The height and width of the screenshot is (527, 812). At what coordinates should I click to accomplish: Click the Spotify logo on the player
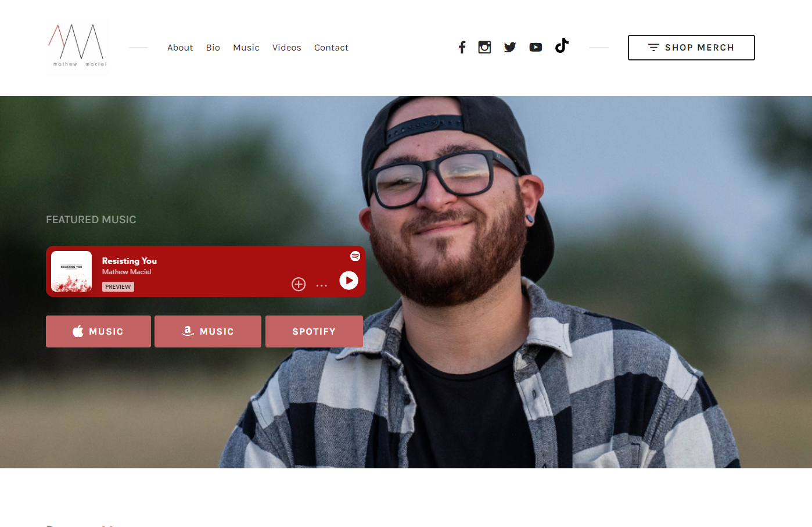(x=355, y=256)
